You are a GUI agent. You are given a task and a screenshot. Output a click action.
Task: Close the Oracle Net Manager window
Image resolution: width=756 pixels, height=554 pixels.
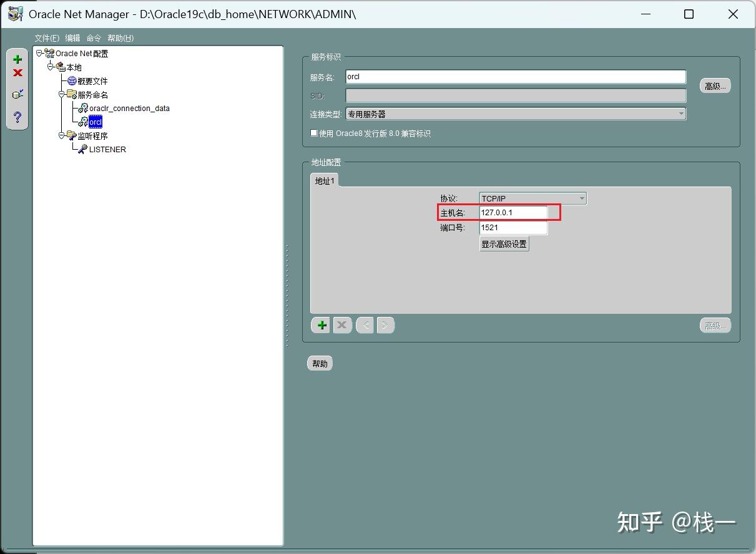tap(734, 14)
